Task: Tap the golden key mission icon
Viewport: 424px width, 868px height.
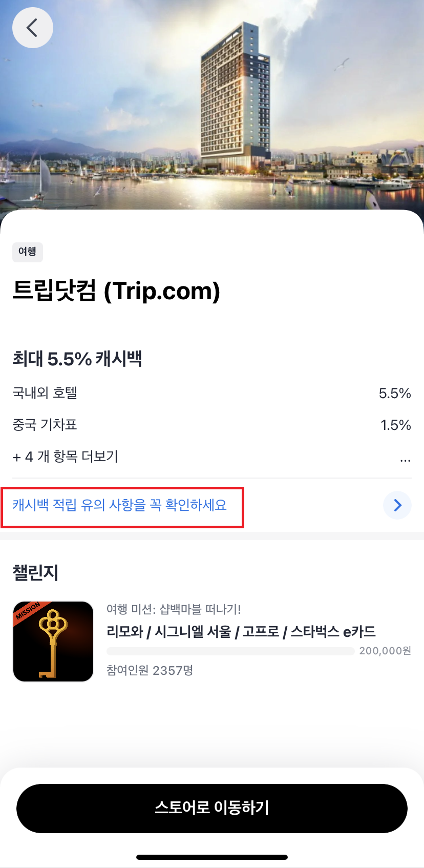Action: click(x=53, y=642)
